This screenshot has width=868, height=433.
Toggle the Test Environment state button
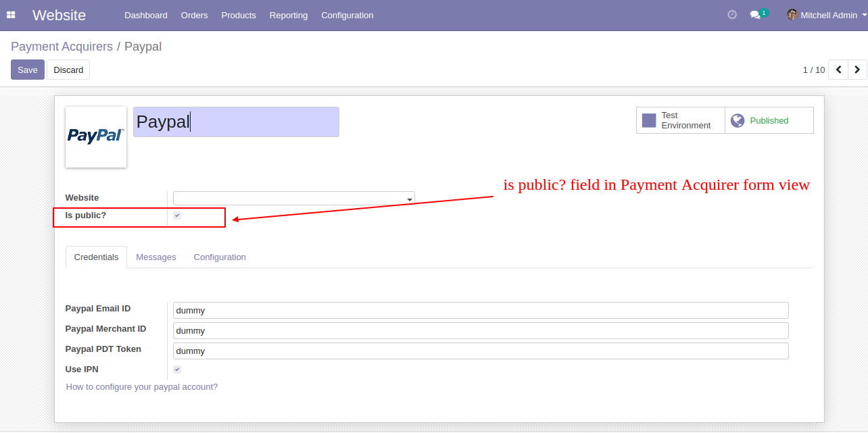tap(681, 120)
